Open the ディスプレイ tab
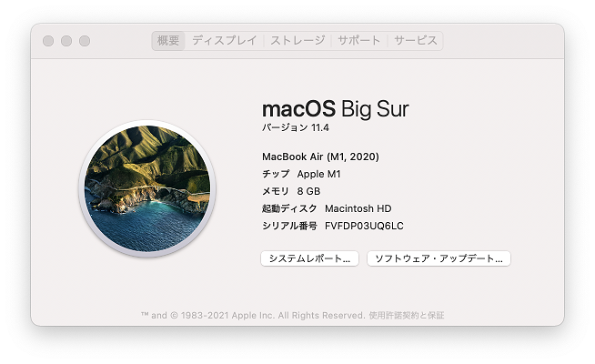 pos(225,41)
